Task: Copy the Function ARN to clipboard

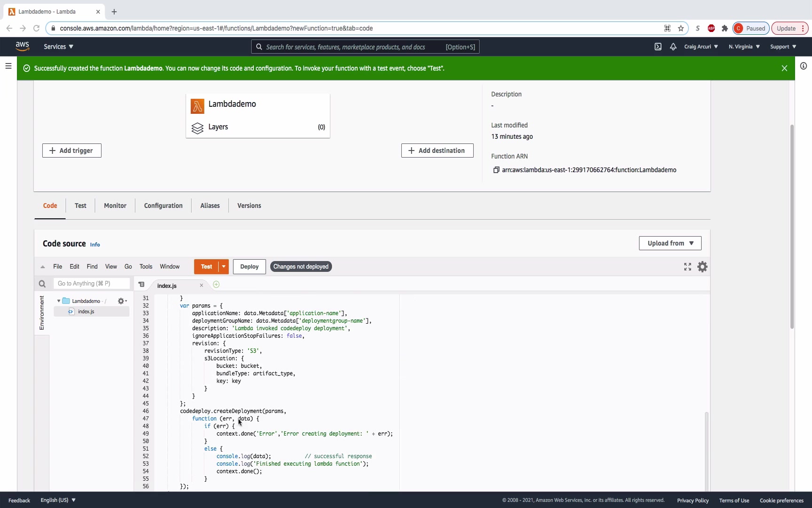Action: [x=496, y=170]
